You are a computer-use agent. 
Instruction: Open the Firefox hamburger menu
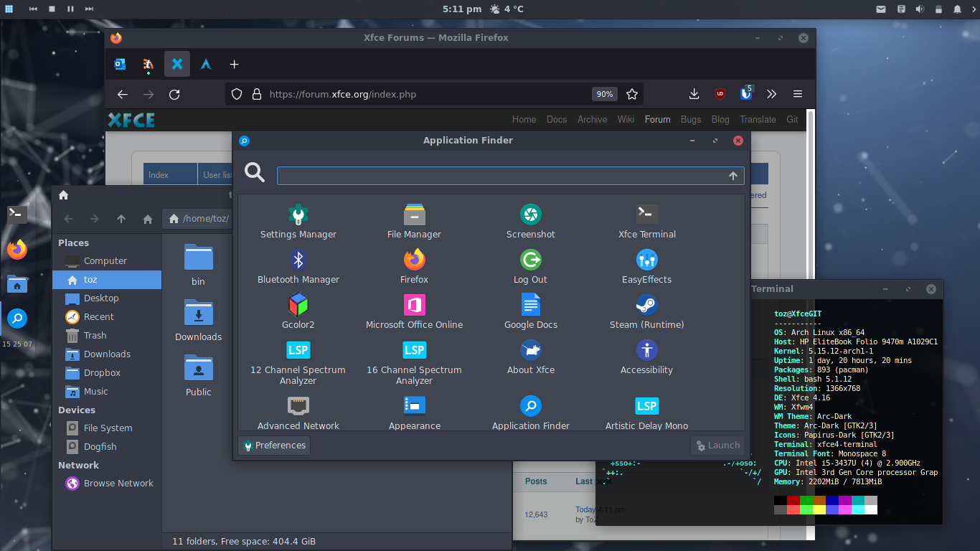pyautogui.click(x=797, y=94)
